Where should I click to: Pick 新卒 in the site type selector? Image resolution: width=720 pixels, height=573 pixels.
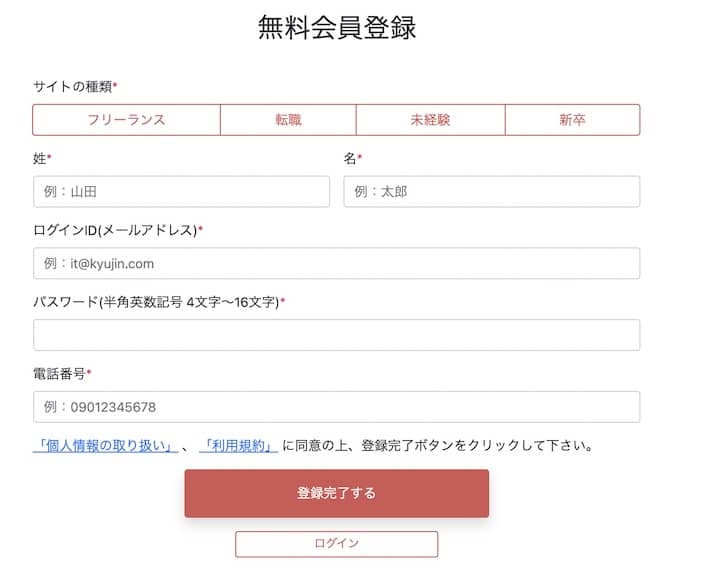click(x=572, y=120)
